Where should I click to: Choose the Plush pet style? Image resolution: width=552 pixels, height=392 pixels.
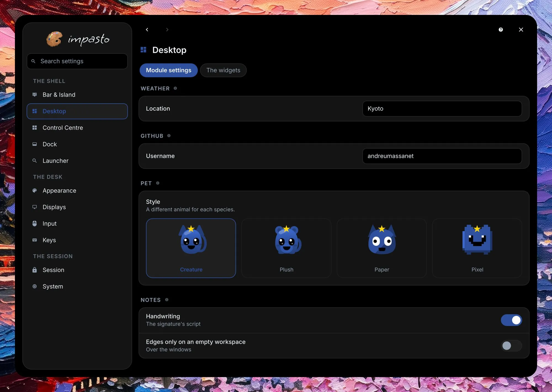(286, 248)
